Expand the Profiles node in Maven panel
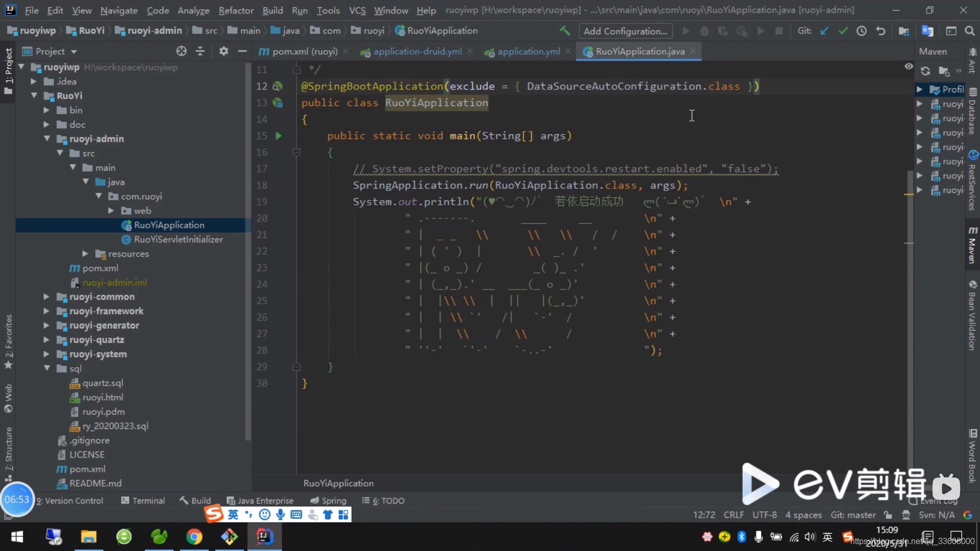 (919, 89)
